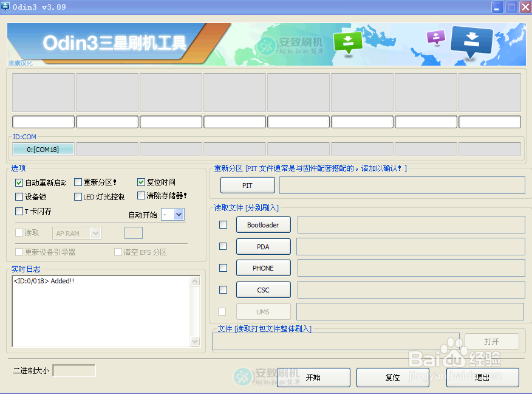Click the 二进制大小 value field
Viewport: 532px width, 394px height.
coord(74,370)
